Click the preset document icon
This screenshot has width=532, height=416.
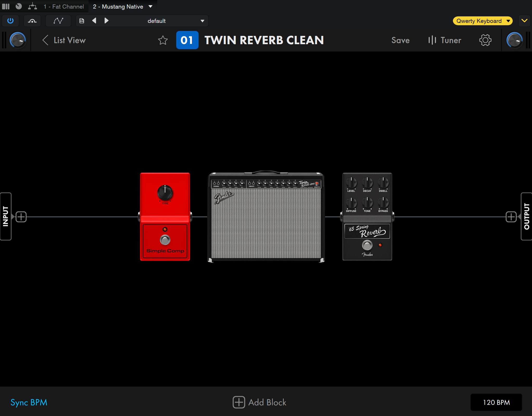pos(82,21)
